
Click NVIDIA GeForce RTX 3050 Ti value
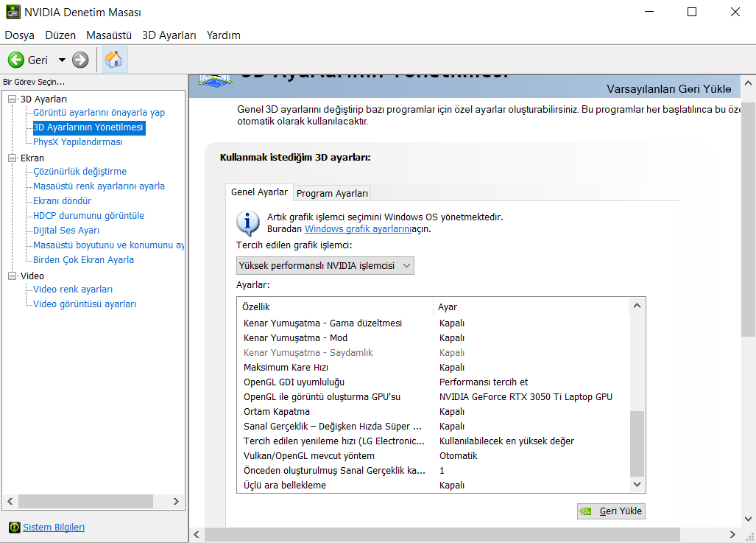tap(526, 397)
